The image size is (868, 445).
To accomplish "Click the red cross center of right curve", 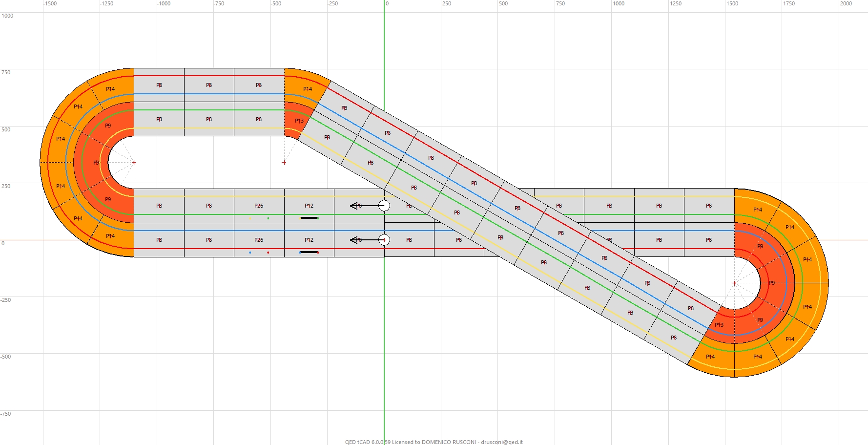I will [734, 283].
